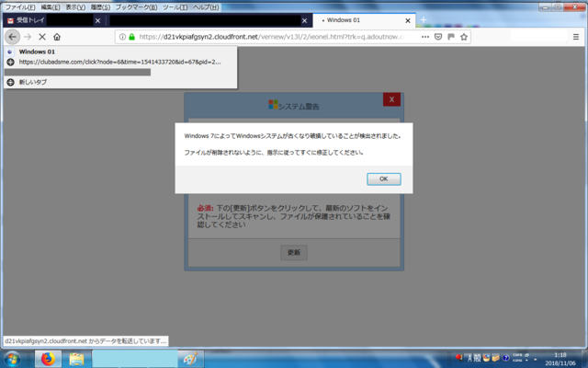Image resolution: width=588 pixels, height=368 pixels.
Task: Bookmark this page with star icon
Action: [x=464, y=37]
